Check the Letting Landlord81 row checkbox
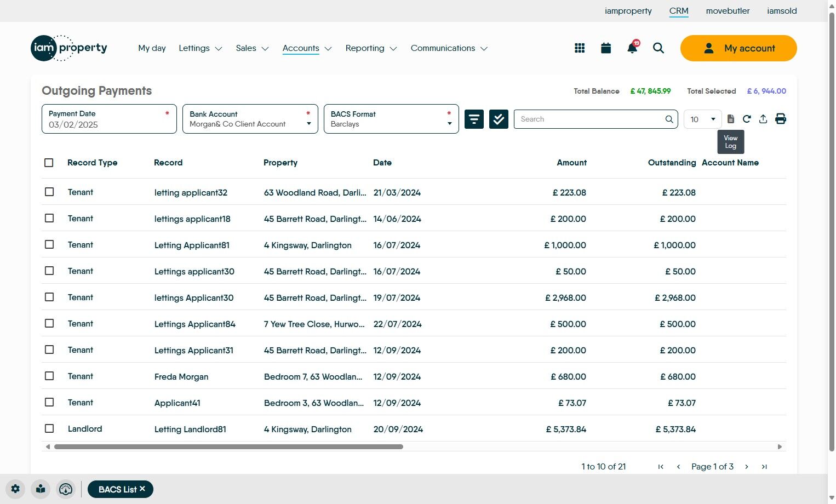Image resolution: width=836 pixels, height=504 pixels. click(49, 429)
